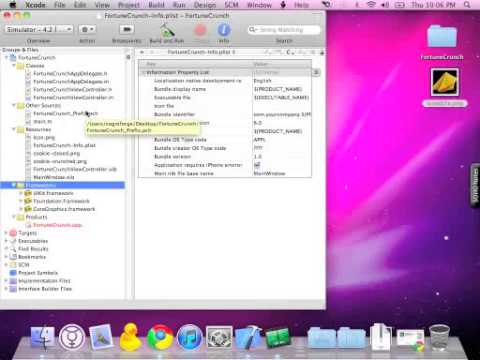This screenshot has width=480, height=360.
Task: Launch iTunes from the Dock
Action: [x=190, y=337]
